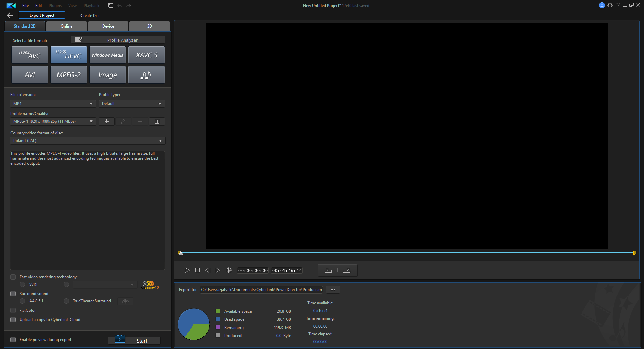Click the current timecode 00:00:00:00 field
This screenshot has height=349, width=644.
pyautogui.click(x=253, y=271)
